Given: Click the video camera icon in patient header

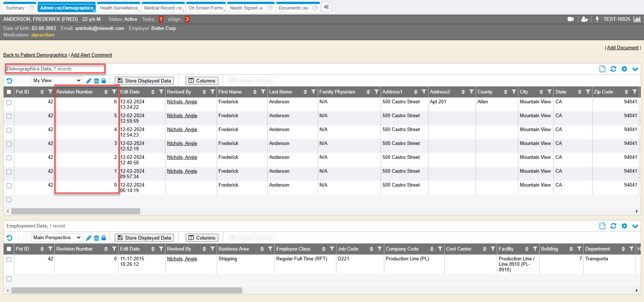Looking at the screenshot, I should click(570, 19).
